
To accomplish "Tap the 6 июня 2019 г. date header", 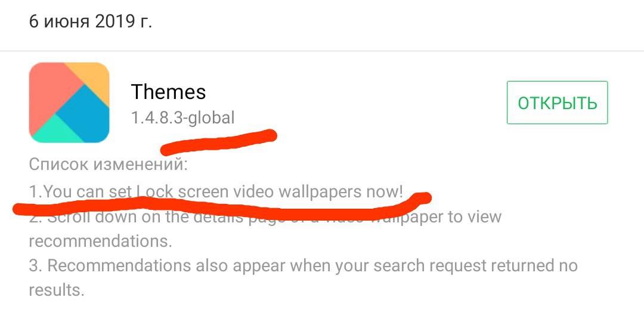I will (x=91, y=21).
